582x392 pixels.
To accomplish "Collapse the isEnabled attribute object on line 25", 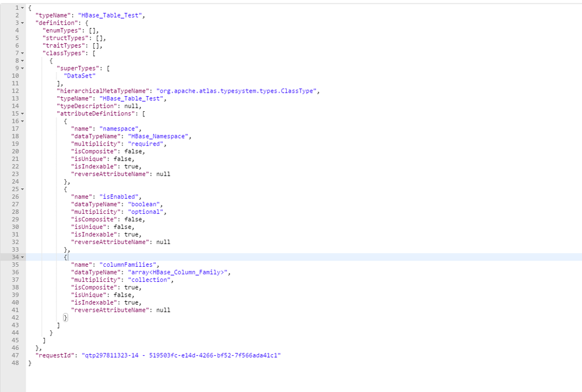I will click(21, 189).
